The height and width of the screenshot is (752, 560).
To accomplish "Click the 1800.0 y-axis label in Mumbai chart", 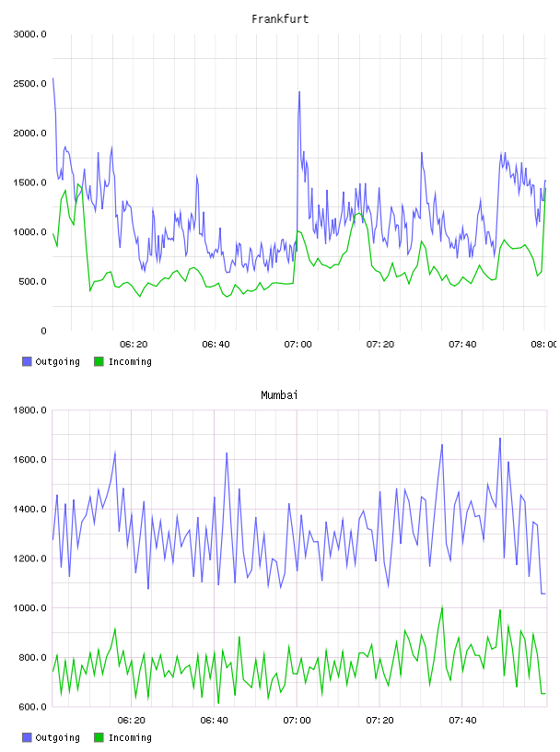I will pos(30,410).
